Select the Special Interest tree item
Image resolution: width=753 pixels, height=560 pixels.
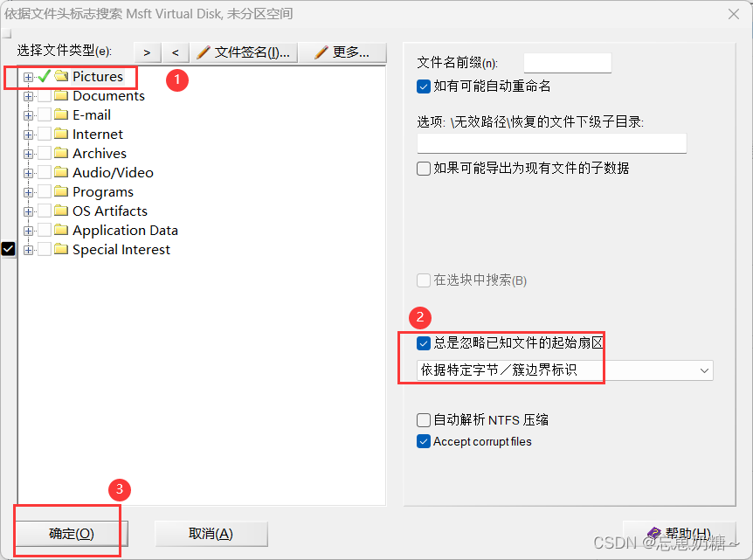[121, 249]
